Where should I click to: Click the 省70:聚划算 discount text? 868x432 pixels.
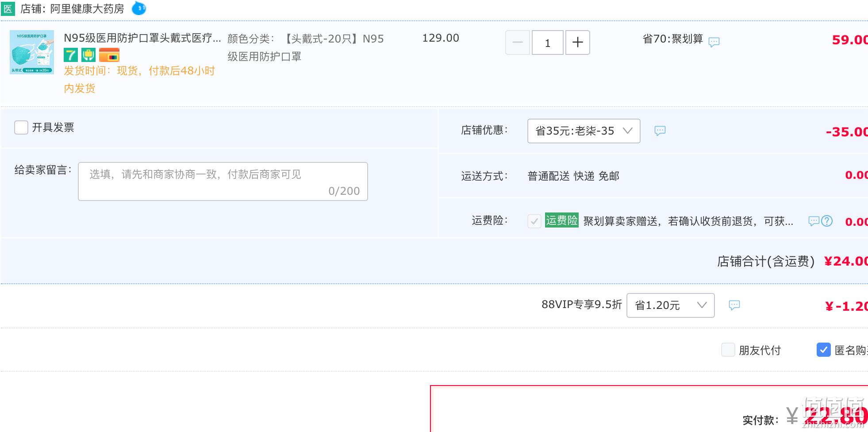673,39
